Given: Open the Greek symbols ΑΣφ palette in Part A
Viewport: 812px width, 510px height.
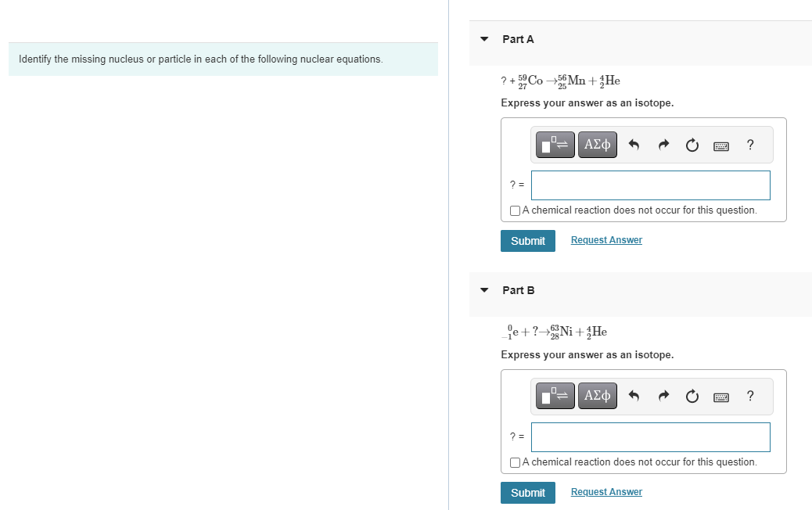Looking at the screenshot, I should click(597, 145).
